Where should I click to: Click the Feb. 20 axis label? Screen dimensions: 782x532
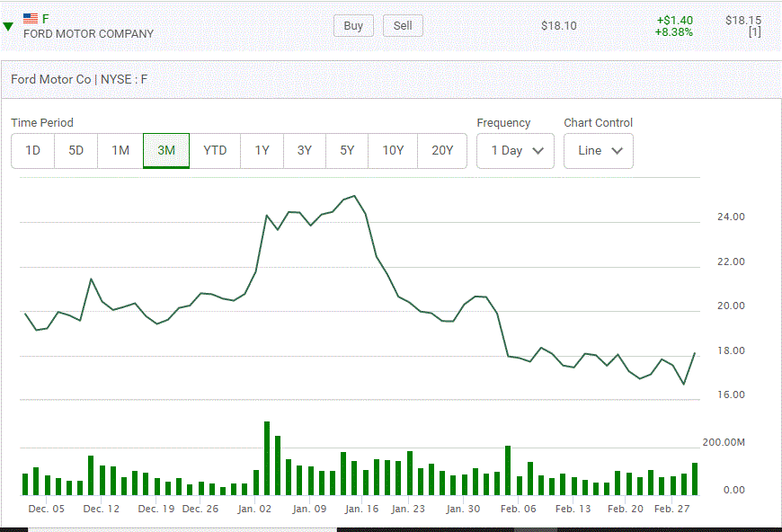pyautogui.click(x=626, y=509)
